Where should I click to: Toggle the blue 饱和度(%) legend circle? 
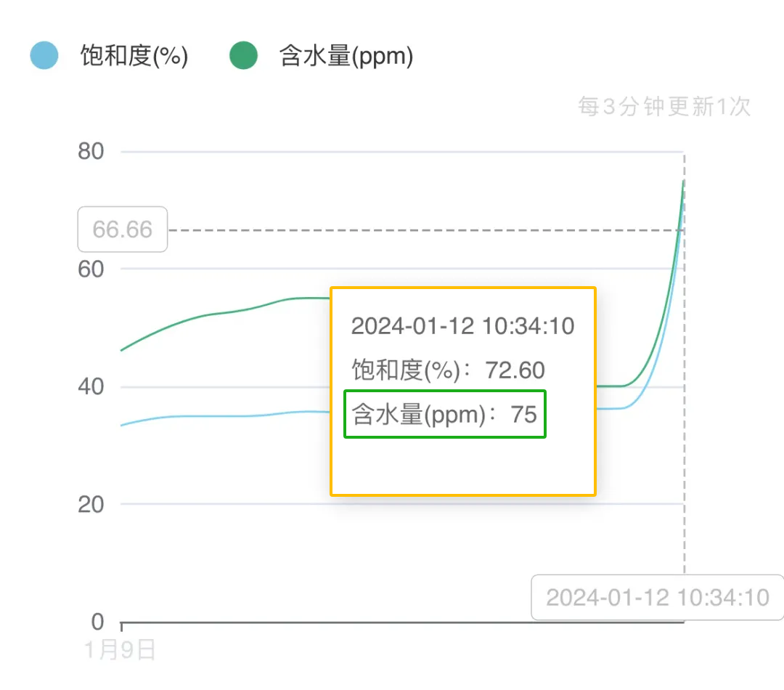coord(44,56)
